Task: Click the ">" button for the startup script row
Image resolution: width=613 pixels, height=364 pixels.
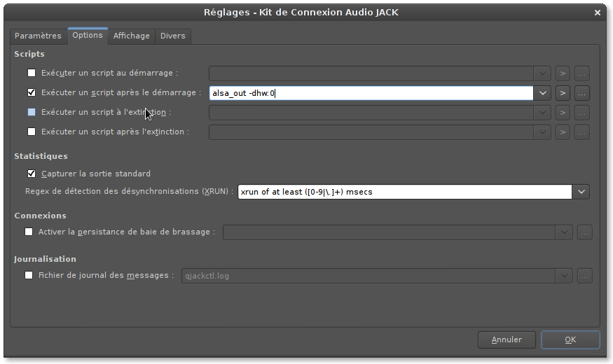Action: tap(562, 73)
